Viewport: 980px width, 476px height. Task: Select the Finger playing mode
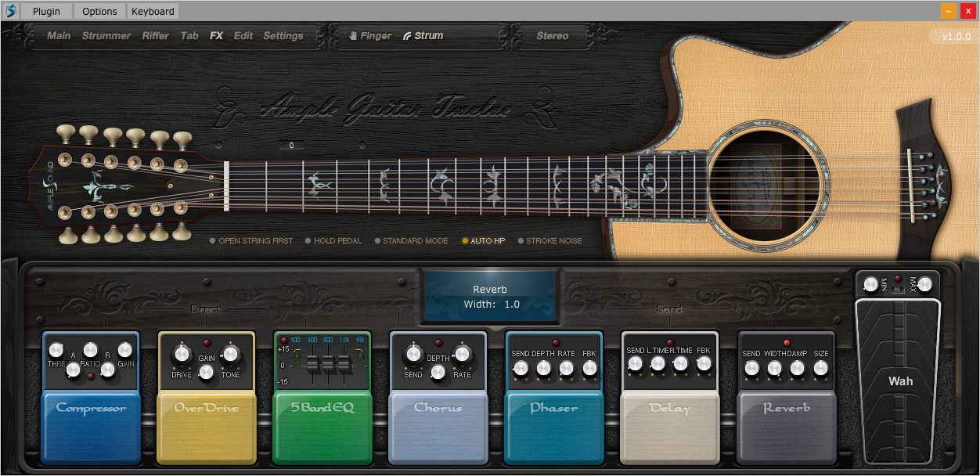pyautogui.click(x=370, y=35)
